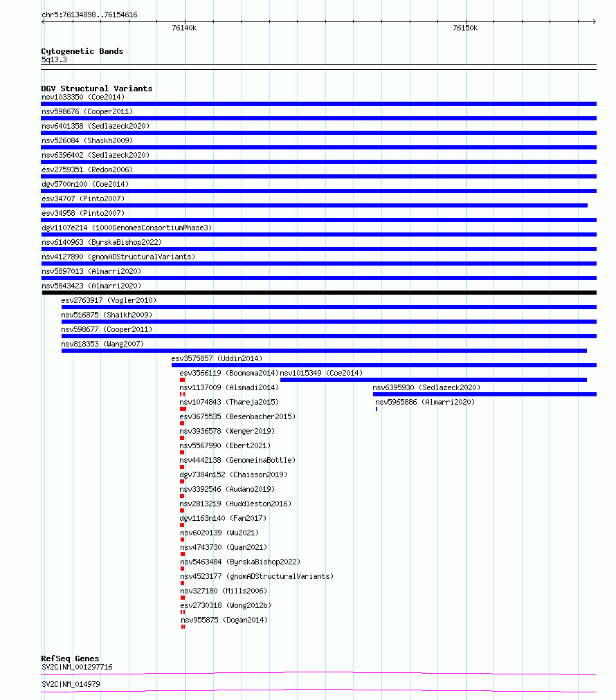
Task: Click nsv5843423 (Almarri2020) label
Action: coord(91,286)
